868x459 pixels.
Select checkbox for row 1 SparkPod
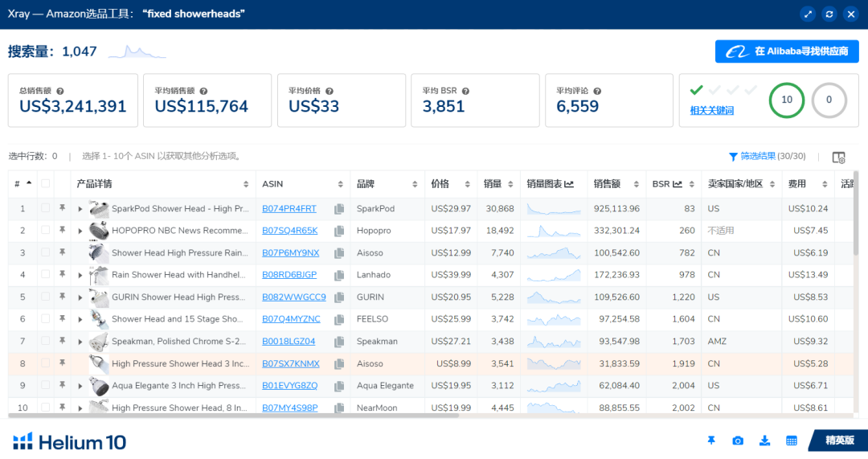coord(45,208)
